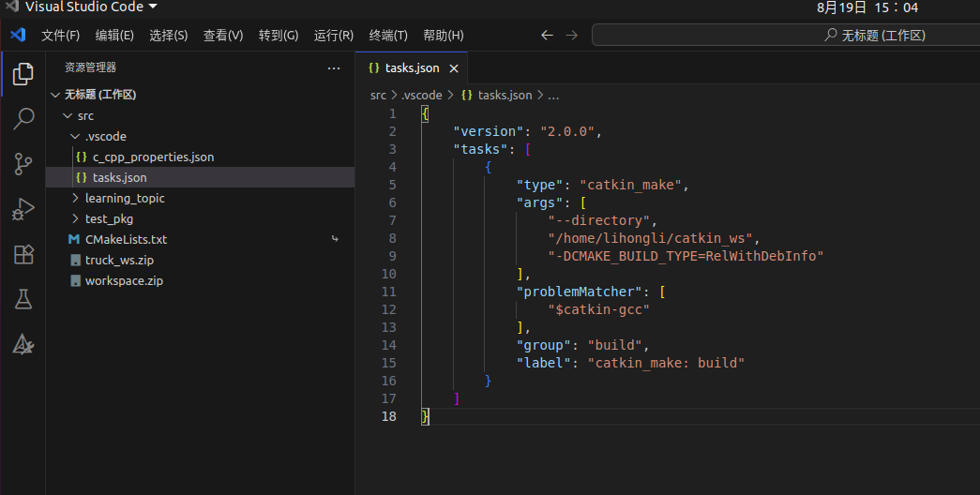Image resolution: width=980 pixels, height=495 pixels.
Task: Click the "catkin_make" type value
Action: coord(630,185)
